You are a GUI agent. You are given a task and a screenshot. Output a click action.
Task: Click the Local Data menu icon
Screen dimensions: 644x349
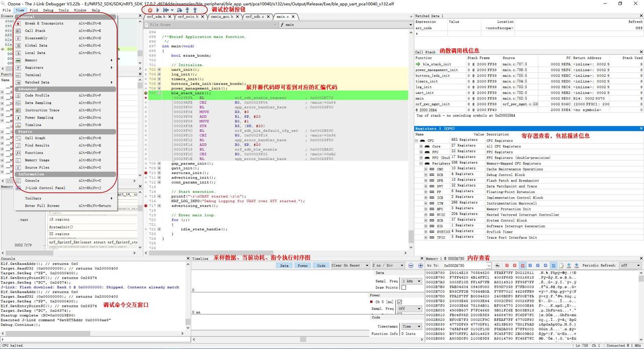19,53
